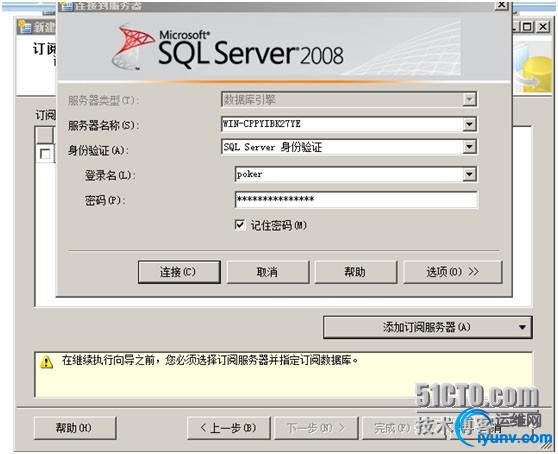The width and height of the screenshot is (558, 454).
Task: Click the 服务器类型(T) label
Action: point(103,100)
